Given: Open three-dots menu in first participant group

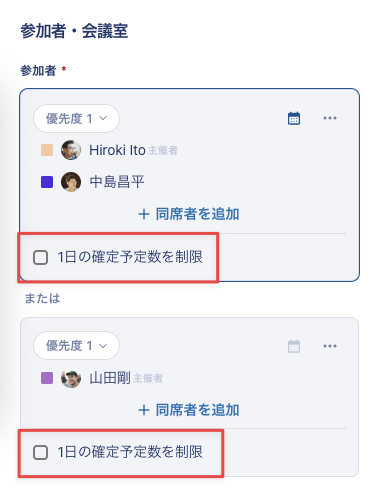Looking at the screenshot, I should [330, 118].
